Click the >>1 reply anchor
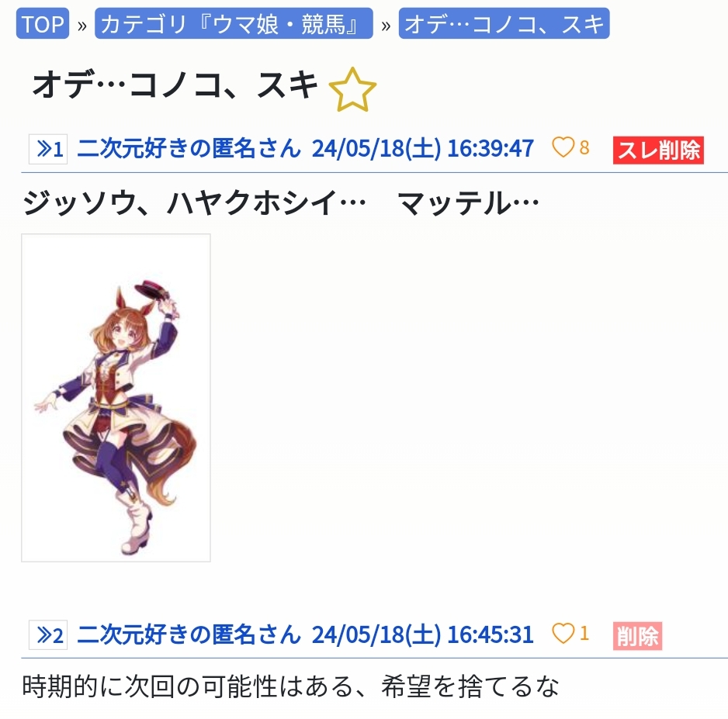The image size is (728, 719). [48, 150]
